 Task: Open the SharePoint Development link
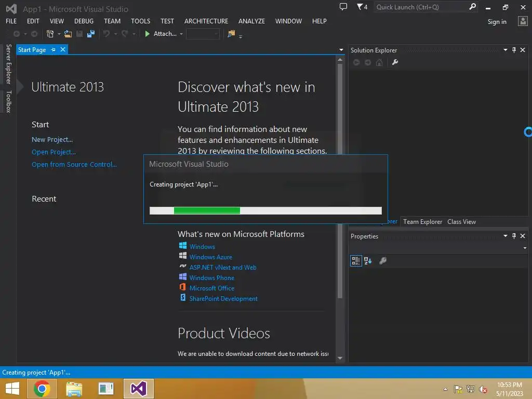223,299
